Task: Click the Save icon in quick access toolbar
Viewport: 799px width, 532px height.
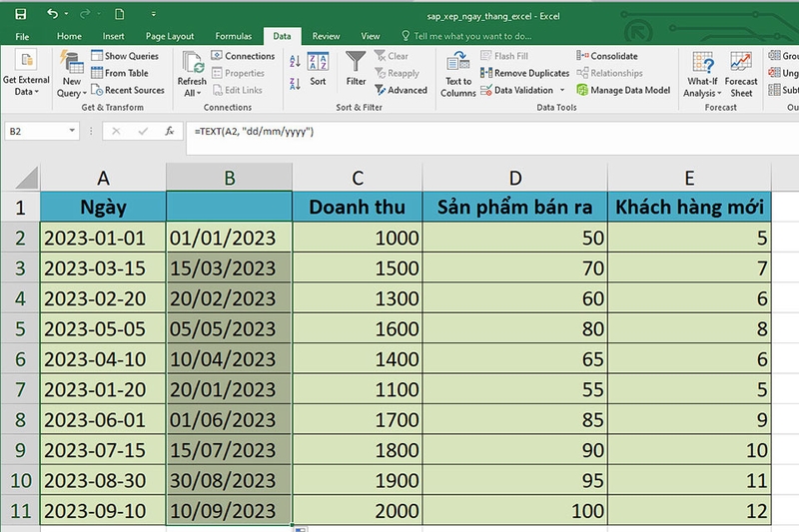Action: point(20,14)
